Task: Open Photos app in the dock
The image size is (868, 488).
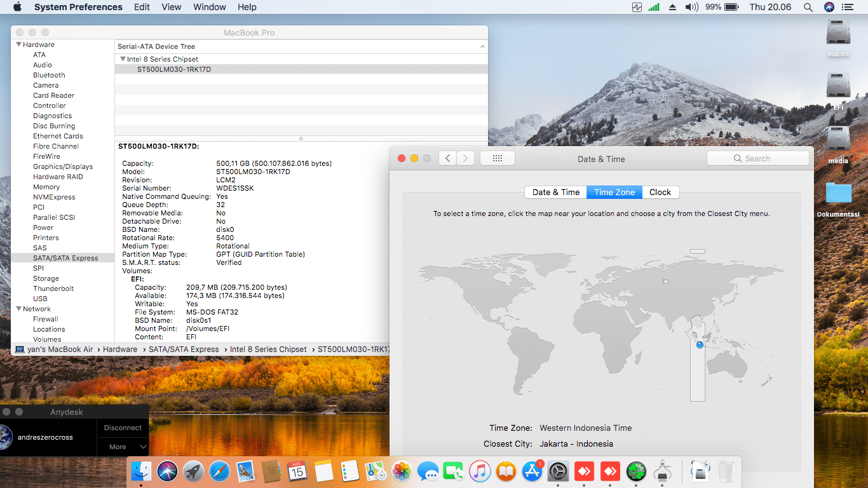Action: [402, 471]
